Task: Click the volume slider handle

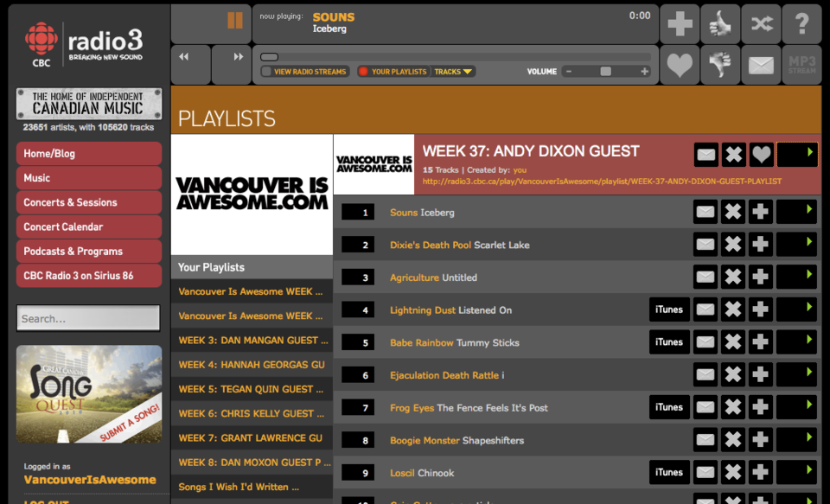Action: click(x=605, y=72)
